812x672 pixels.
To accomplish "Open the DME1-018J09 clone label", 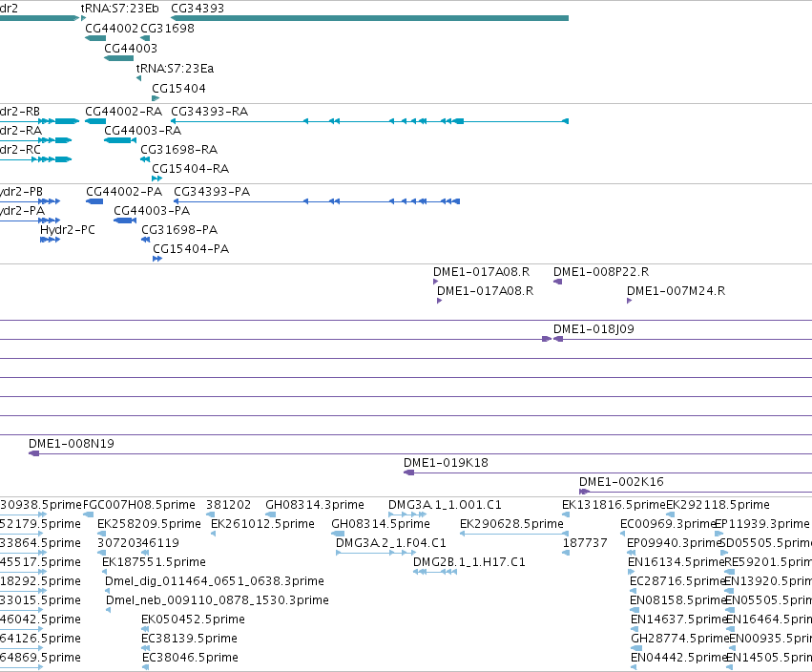I will pos(594,329).
